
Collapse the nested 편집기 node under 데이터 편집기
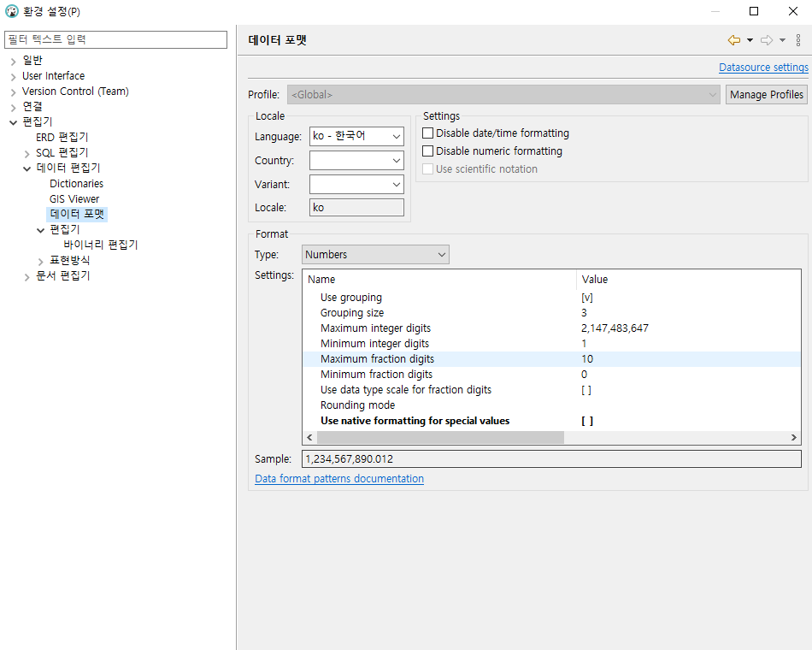coord(41,231)
